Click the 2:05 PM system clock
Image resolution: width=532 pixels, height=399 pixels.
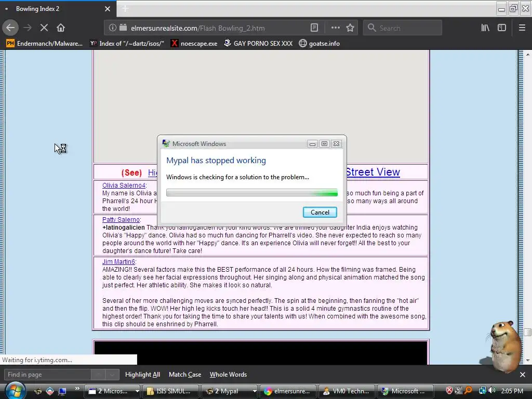click(x=512, y=391)
